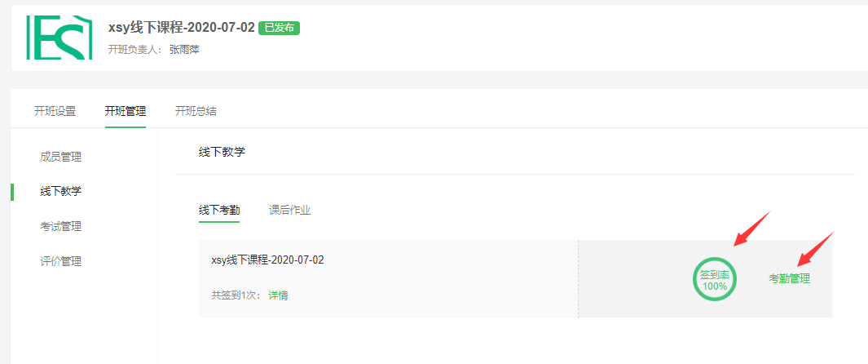Image resolution: width=868 pixels, height=364 pixels.
Task: Click the course title xsy线下课程-2020-07-02 header
Action: 182,28
